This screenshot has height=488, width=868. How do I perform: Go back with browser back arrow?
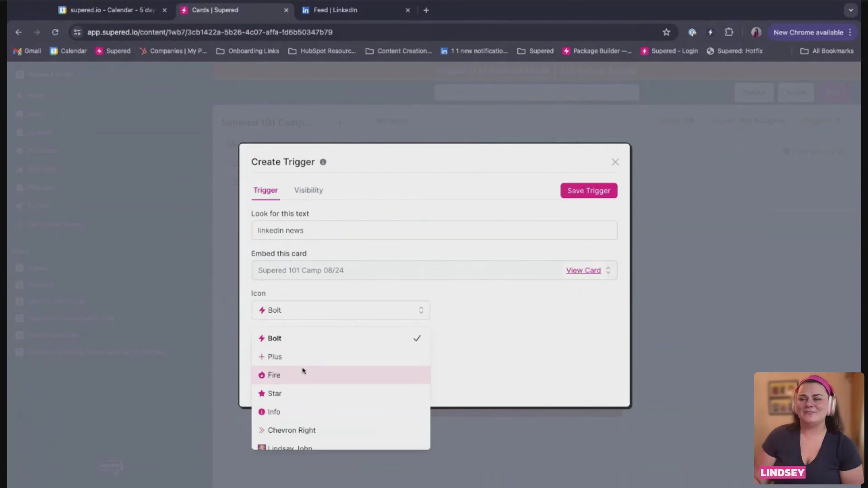click(x=18, y=32)
